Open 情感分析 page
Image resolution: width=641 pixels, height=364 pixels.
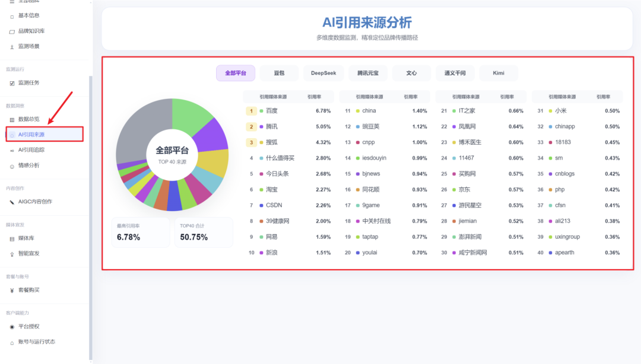(x=28, y=165)
